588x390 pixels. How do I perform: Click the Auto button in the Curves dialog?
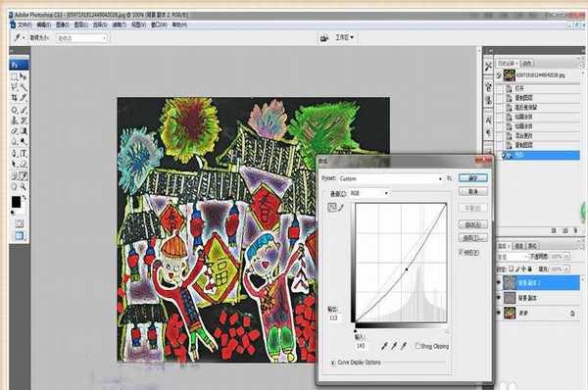pos(473,224)
